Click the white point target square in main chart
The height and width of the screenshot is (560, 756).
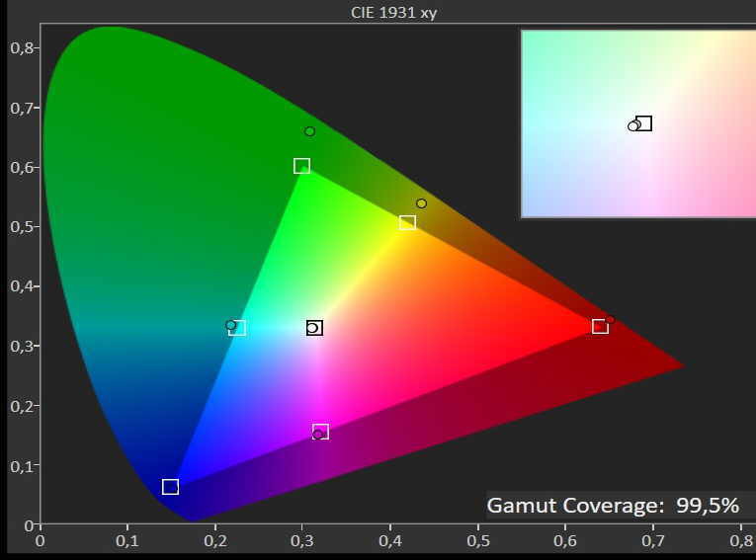coord(315,328)
